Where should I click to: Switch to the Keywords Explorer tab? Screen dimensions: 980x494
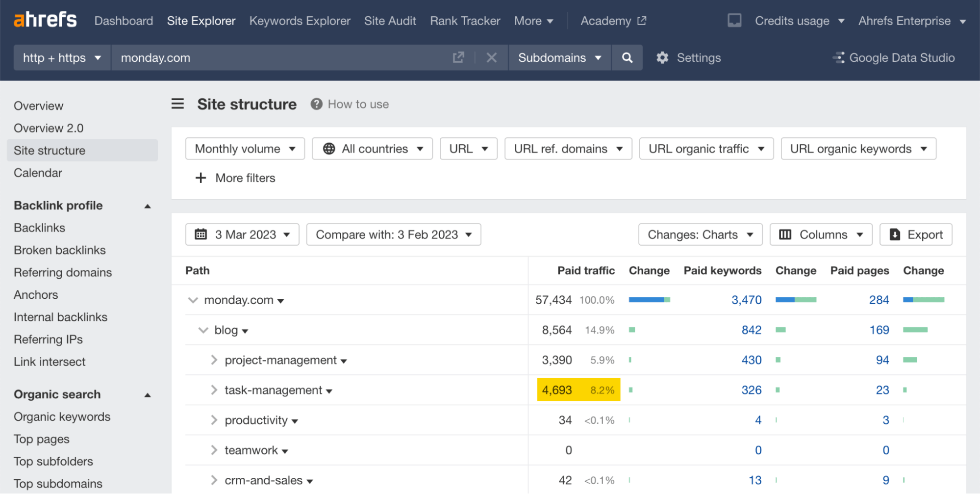tap(300, 21)
